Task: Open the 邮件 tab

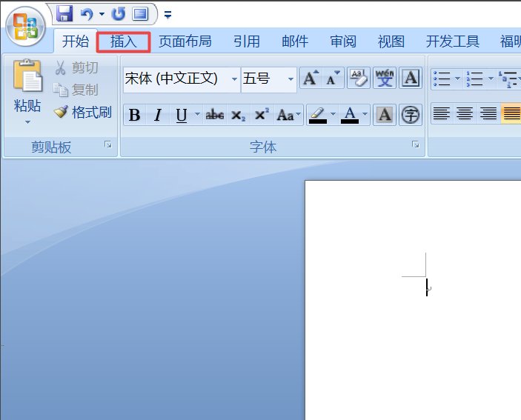Action: pyautogui.click(x=295, y=41)
